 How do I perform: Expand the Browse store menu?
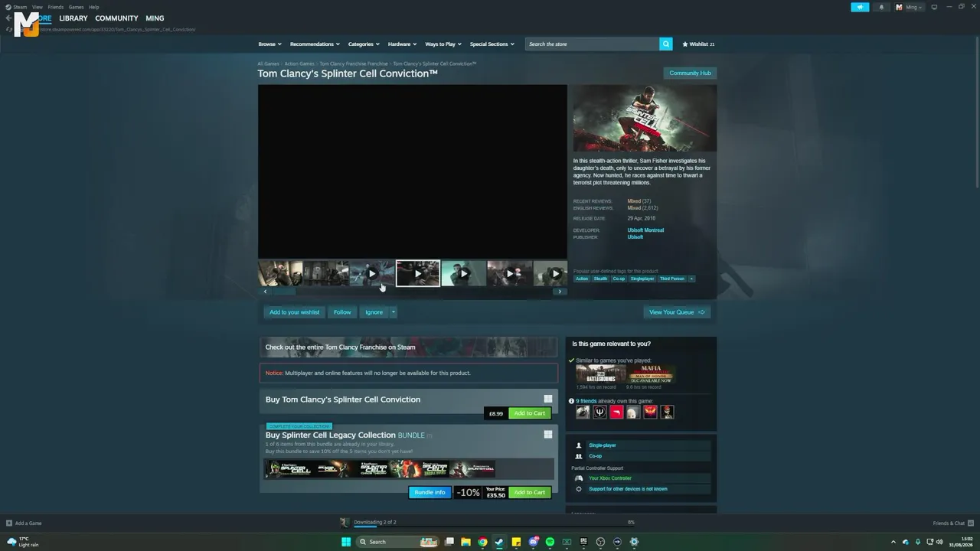269,44
